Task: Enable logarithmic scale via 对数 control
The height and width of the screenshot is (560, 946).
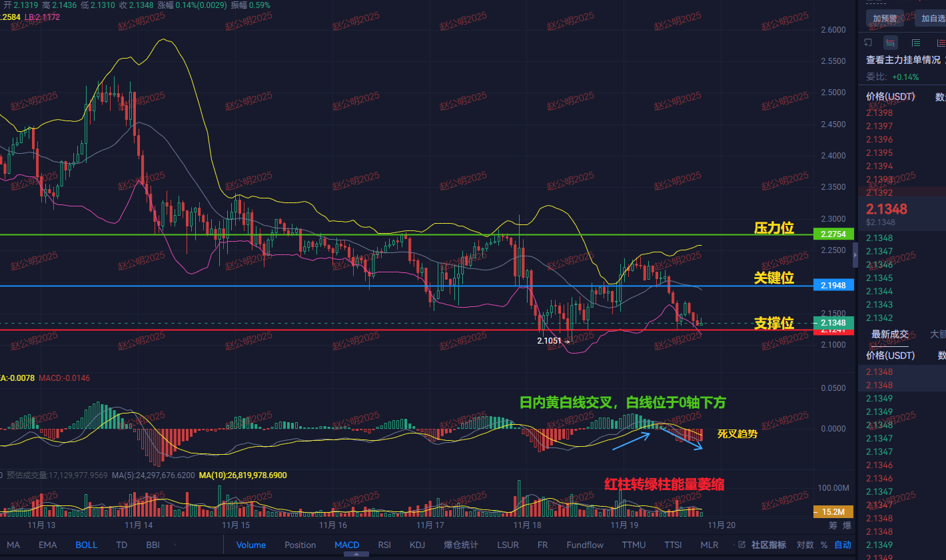Action: pos(805,545)
